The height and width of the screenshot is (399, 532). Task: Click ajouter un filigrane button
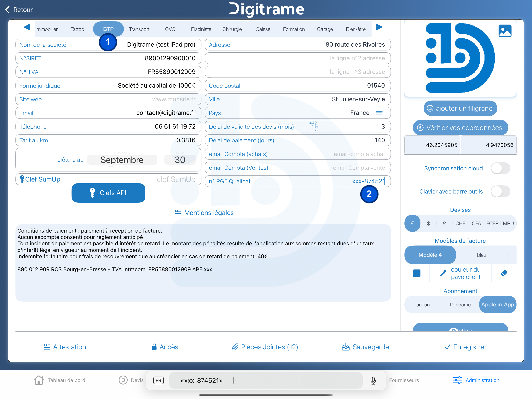coord(460,108)
